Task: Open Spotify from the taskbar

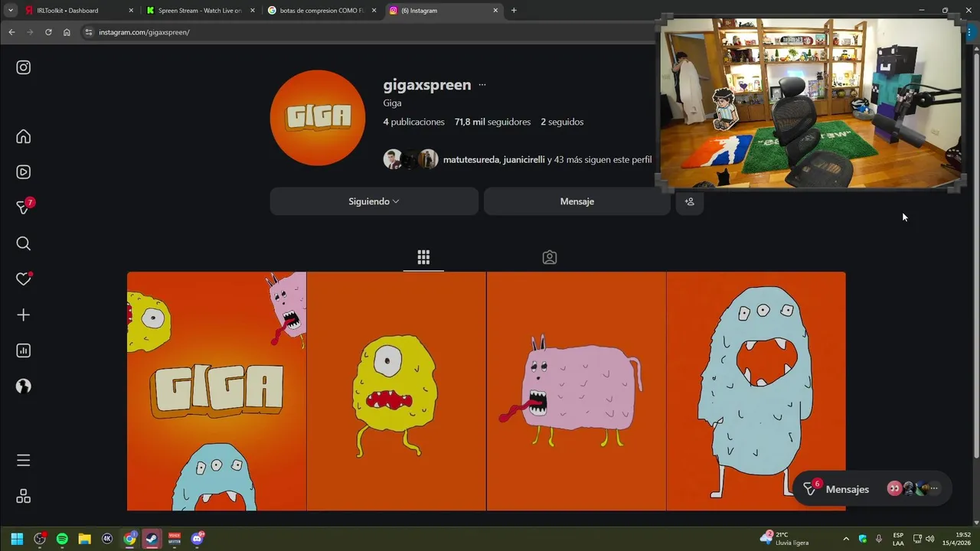Action: (x=62, y=539)
